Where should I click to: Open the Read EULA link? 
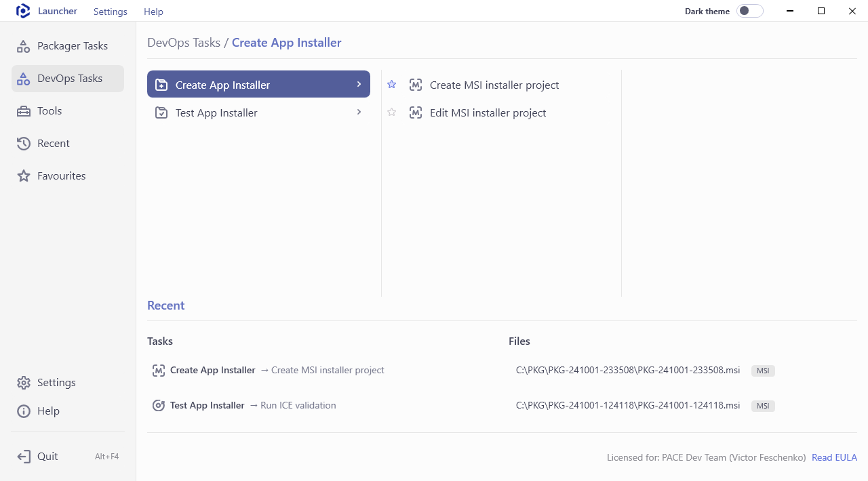click(834, 457)
